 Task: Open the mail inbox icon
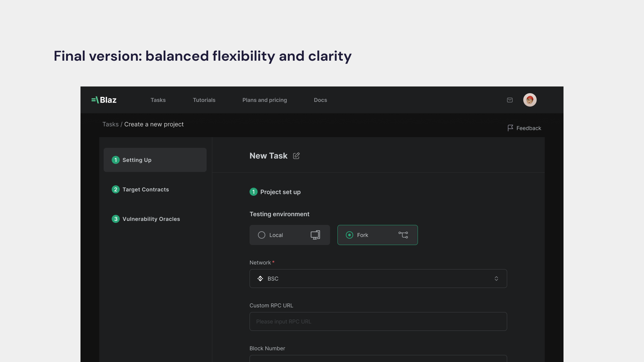tap(510, 100)
